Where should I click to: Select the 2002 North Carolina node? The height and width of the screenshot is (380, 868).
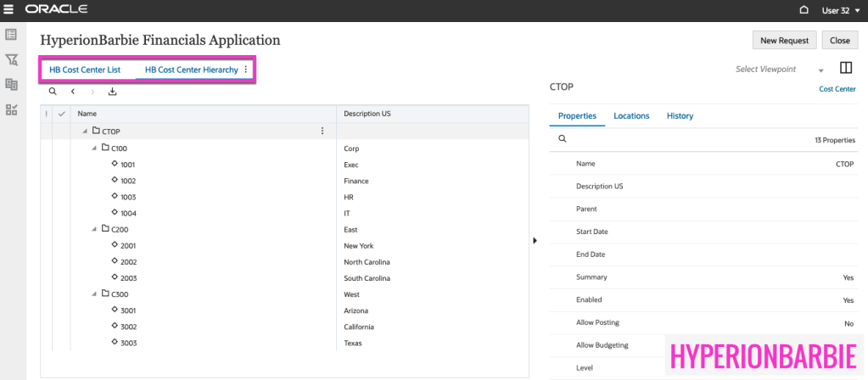128,262
